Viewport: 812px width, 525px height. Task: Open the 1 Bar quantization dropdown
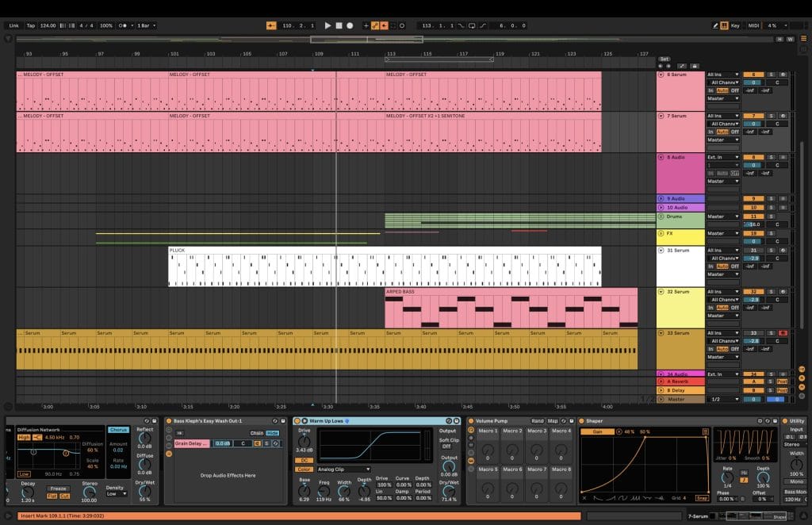pos(147,25)
